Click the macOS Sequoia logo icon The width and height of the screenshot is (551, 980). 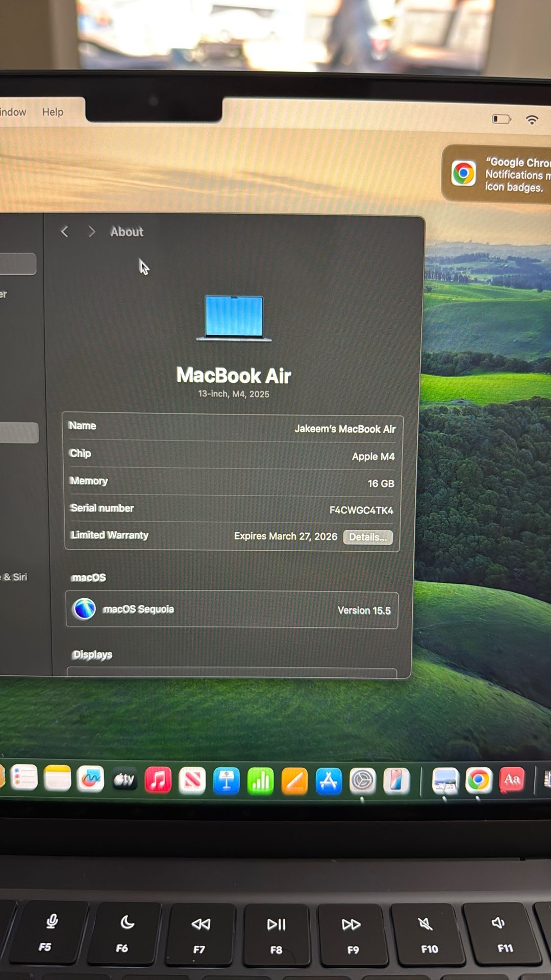click(x=84, y=608)
